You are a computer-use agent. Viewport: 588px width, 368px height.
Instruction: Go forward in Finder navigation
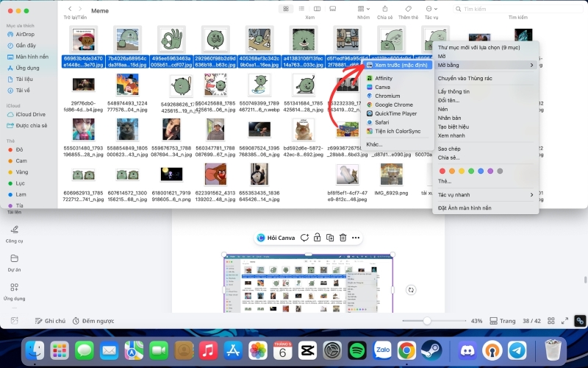tap(80, 9)
